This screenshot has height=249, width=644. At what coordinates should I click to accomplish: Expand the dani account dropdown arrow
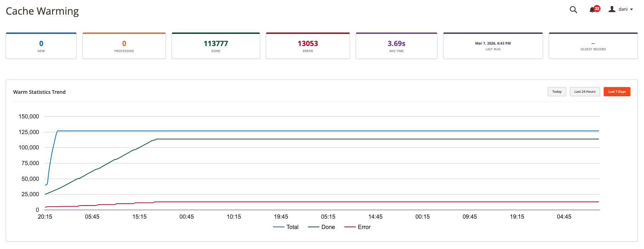[x=632, y=10]
